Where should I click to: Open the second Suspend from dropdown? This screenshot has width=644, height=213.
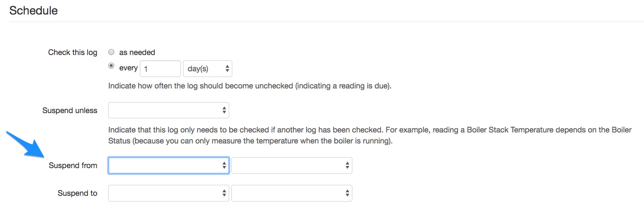pos(292,165)
